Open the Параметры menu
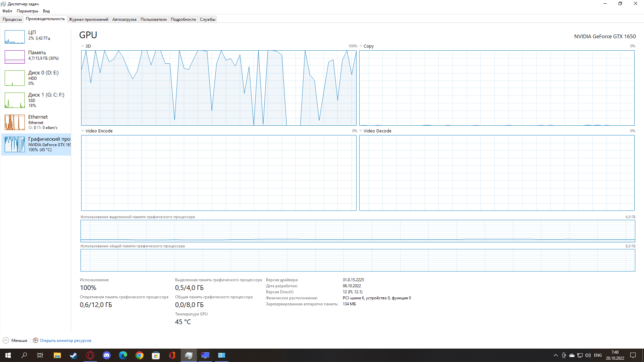The image size is (644, 362). click(x=28, y=11)
